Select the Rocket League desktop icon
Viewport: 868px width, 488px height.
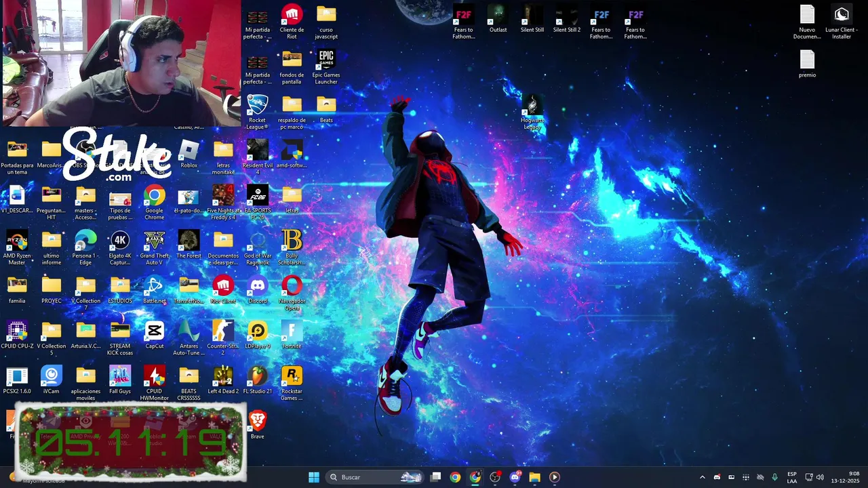[257, 113]
